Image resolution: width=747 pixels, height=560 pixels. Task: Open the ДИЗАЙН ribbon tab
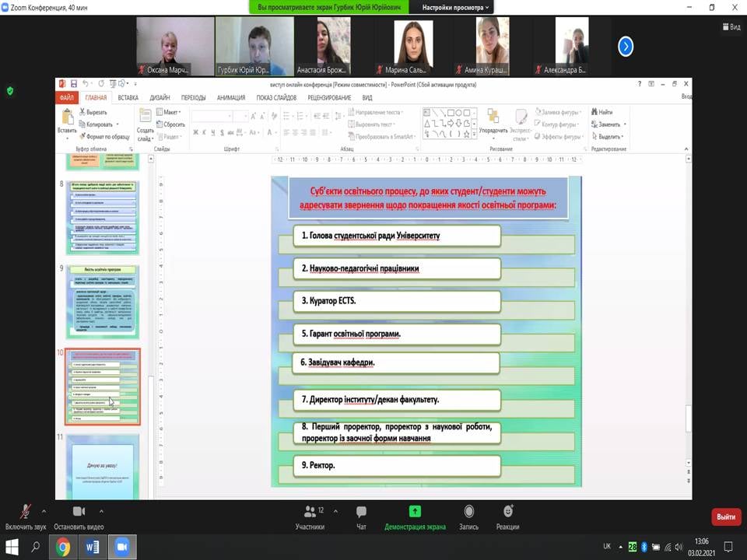pos(160,98)
